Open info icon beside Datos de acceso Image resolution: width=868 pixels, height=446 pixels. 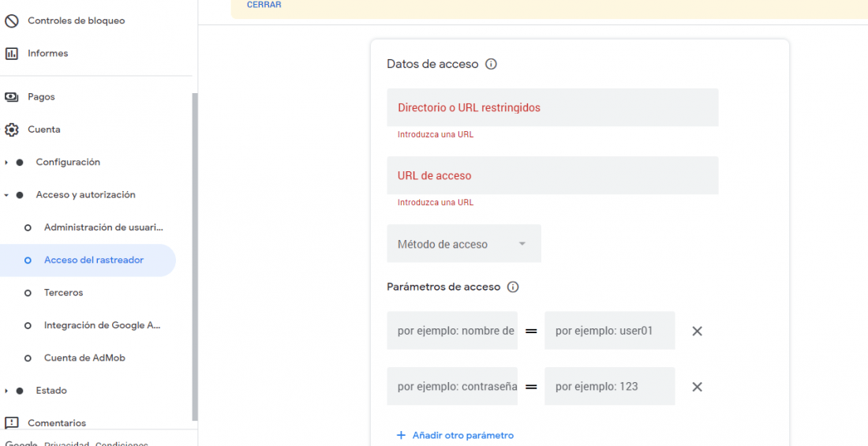491,64
